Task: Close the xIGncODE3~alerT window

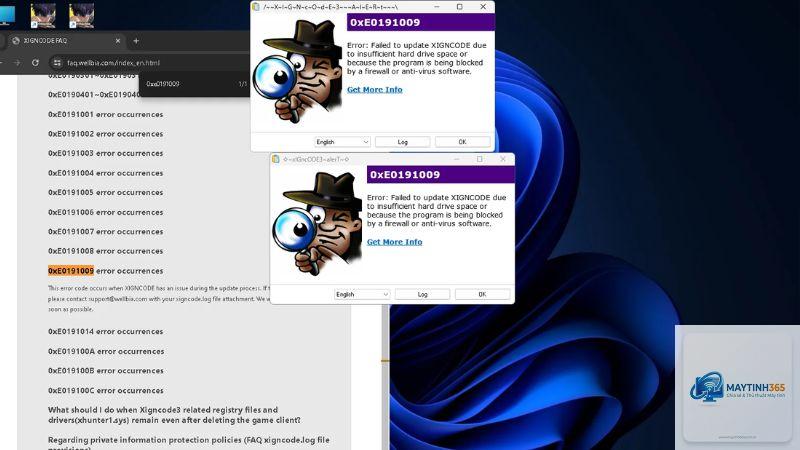Action: (x=503, y=159)
